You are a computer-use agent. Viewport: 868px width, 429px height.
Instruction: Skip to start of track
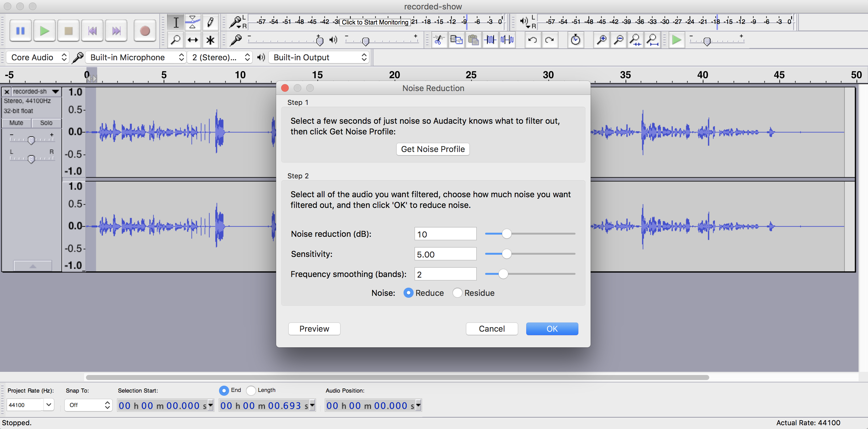(92, 31)
